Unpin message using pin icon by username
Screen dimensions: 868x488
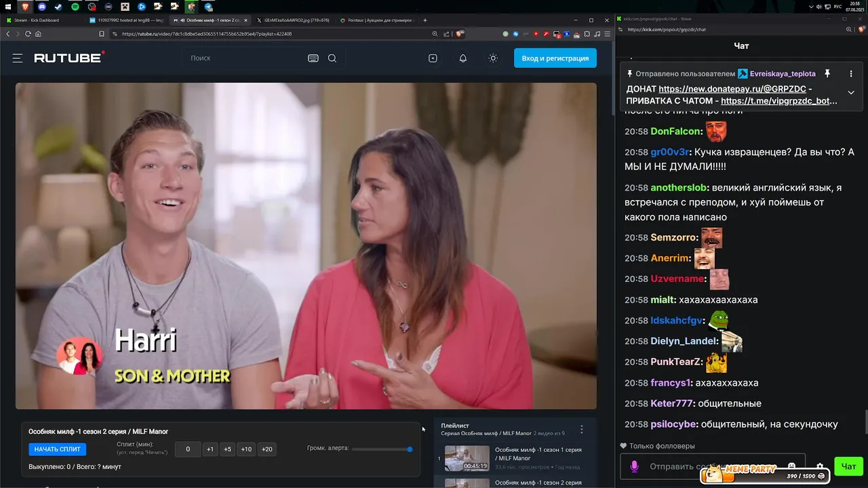coord(827,73)
